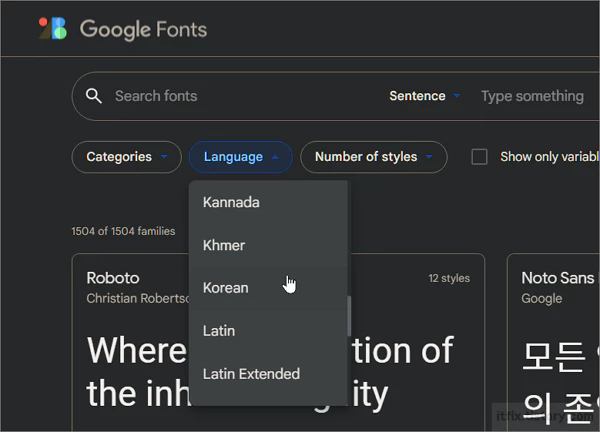Focus the Search fonts input field

click(156, 96)
